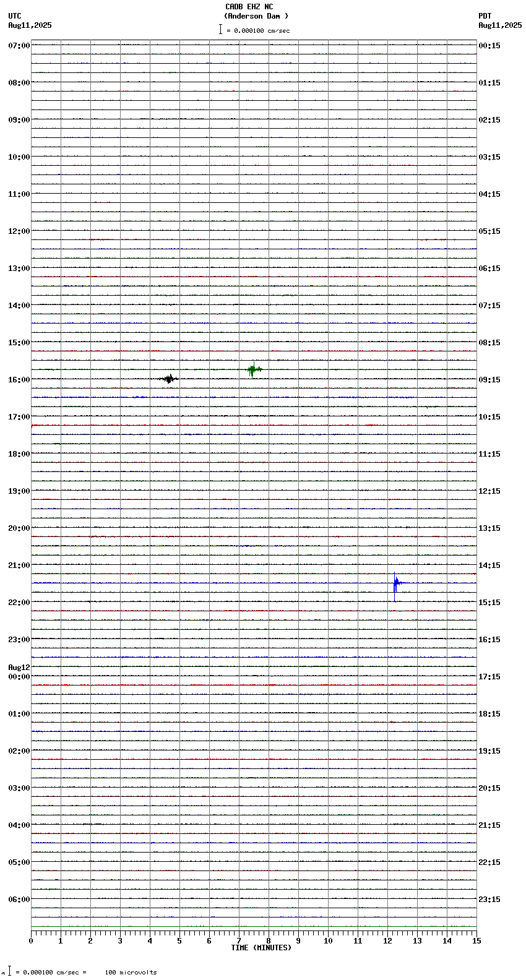The height and width of the screenshot is (980, 526).
Task: Click the PDT date Aug11,2025 at top right
Action: 500,25
